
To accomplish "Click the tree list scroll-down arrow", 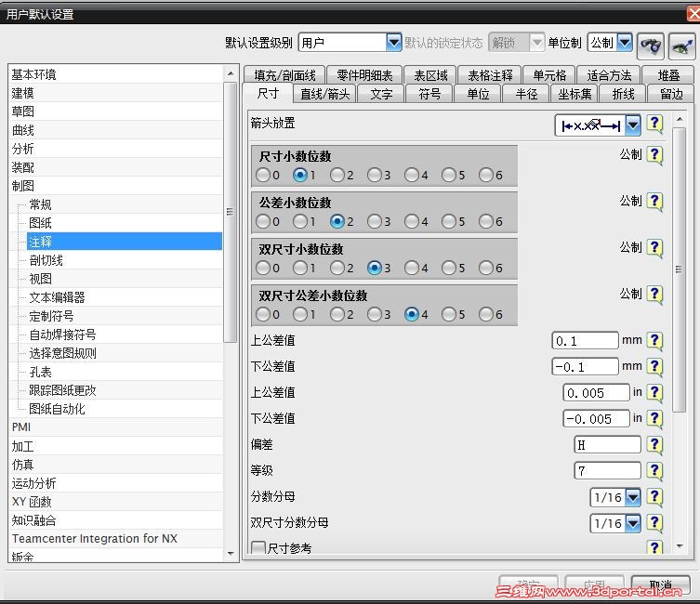I will point(231,554).
